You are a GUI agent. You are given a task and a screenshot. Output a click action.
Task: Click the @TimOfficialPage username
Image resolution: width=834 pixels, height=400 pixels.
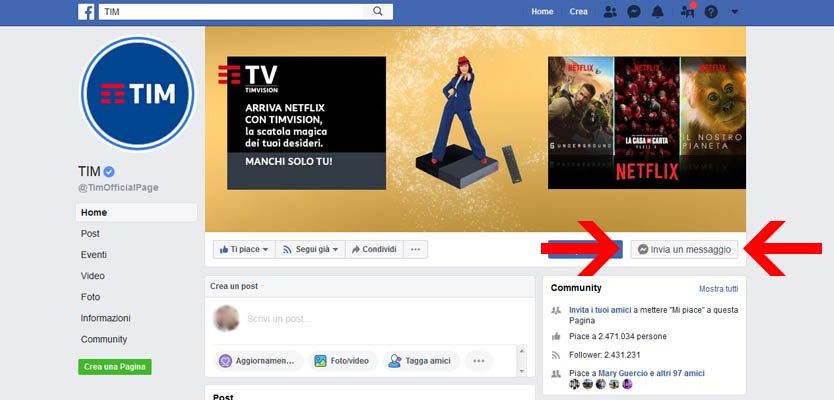(x=118, y=188)
